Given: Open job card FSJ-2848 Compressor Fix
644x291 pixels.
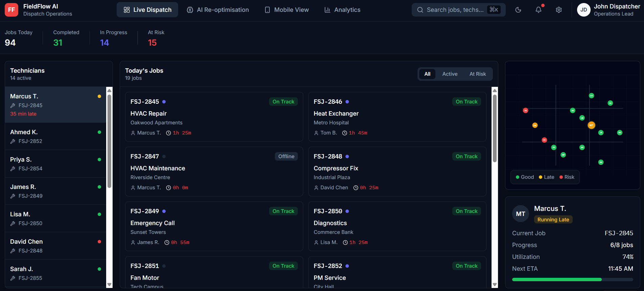Looking at the screenshot, I should pos(397,172).
